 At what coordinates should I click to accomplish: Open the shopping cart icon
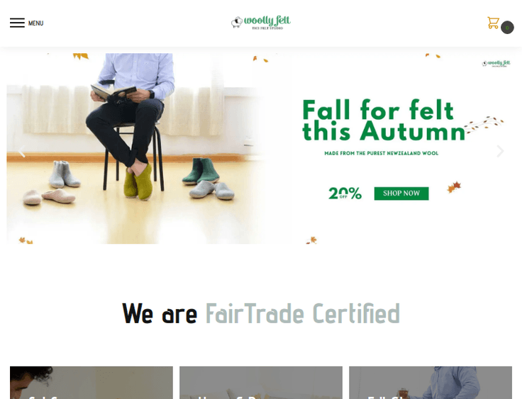[x=493, y=23]
